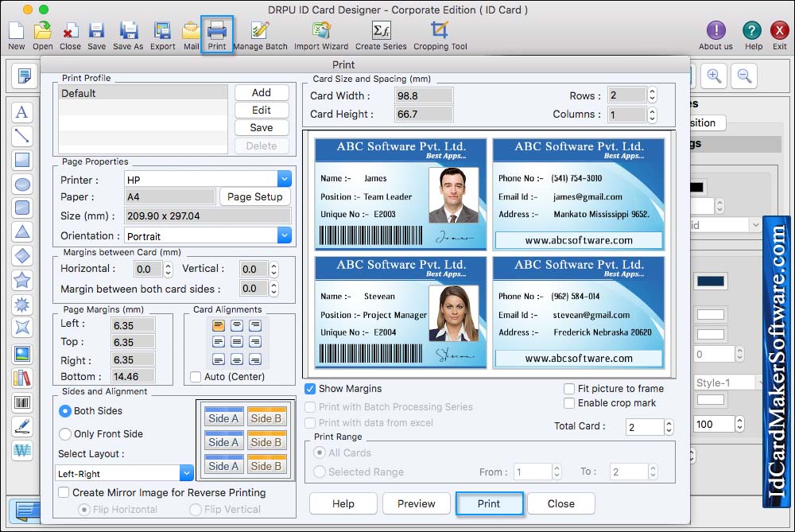The width and height of the screenshot is (795, 532).
Task: Select the Barcode tool in sidebar
Action: (x=22, y=402)
